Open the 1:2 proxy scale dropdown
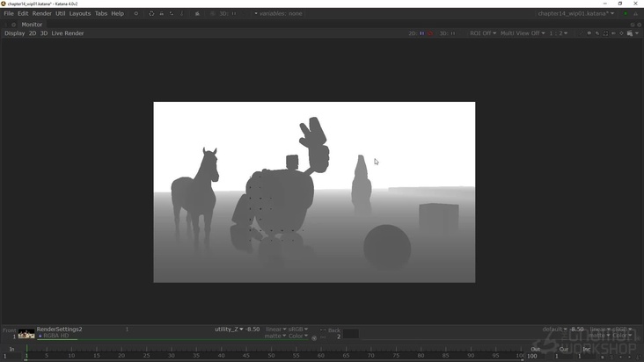The height and width of the screenshot is (362, 644). point(559,33)
